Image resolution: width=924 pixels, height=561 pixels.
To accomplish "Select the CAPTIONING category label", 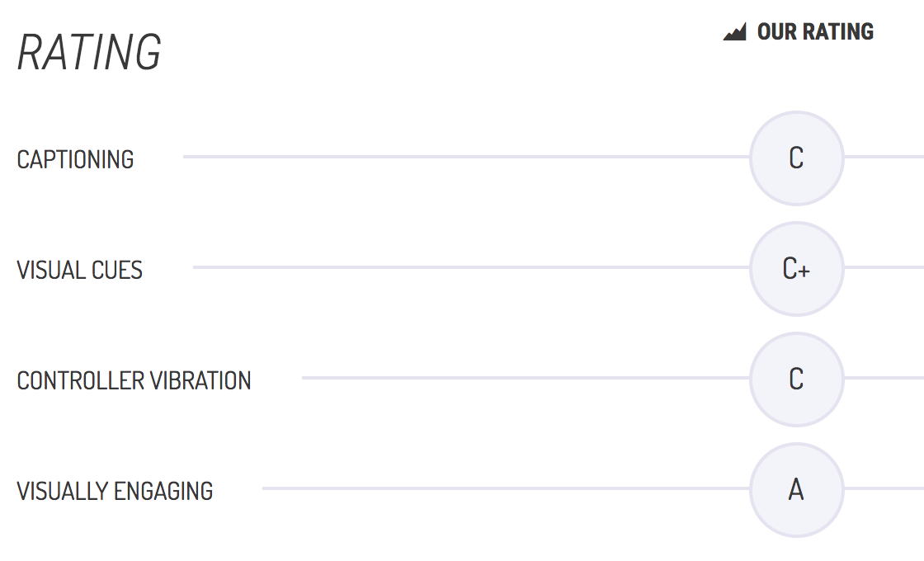I will [75, 160].
